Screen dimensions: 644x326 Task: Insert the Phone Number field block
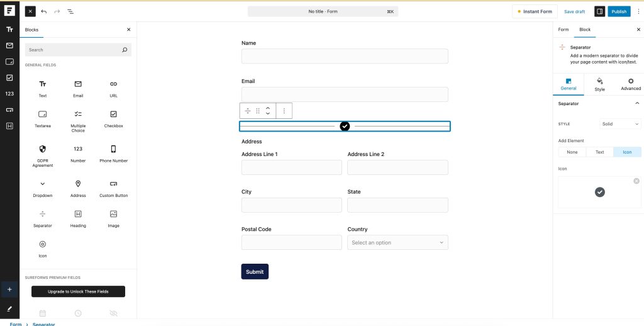113,153
